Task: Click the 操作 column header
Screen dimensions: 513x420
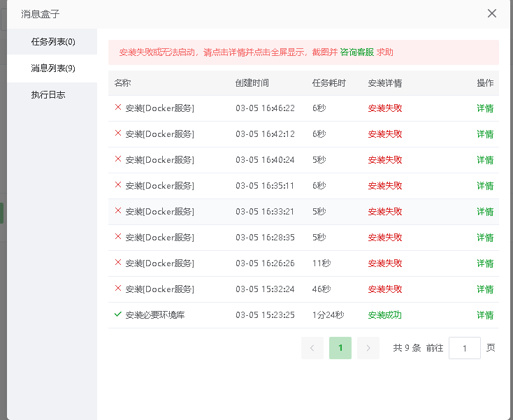Action: tap(485, 83)
